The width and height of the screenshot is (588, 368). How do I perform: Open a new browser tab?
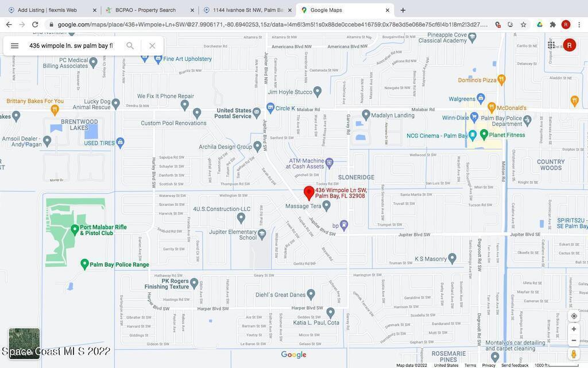(403, 10)
